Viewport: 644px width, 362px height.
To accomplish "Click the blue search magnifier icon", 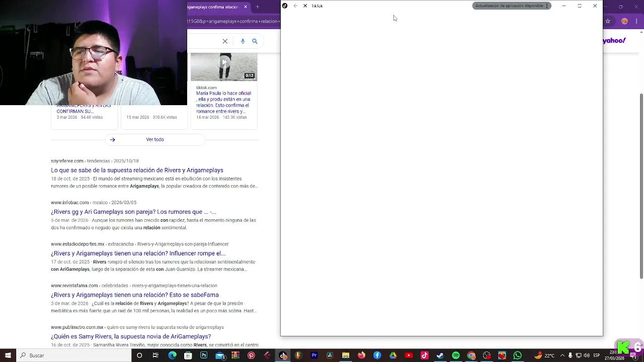I will click(x=255, y=41).
